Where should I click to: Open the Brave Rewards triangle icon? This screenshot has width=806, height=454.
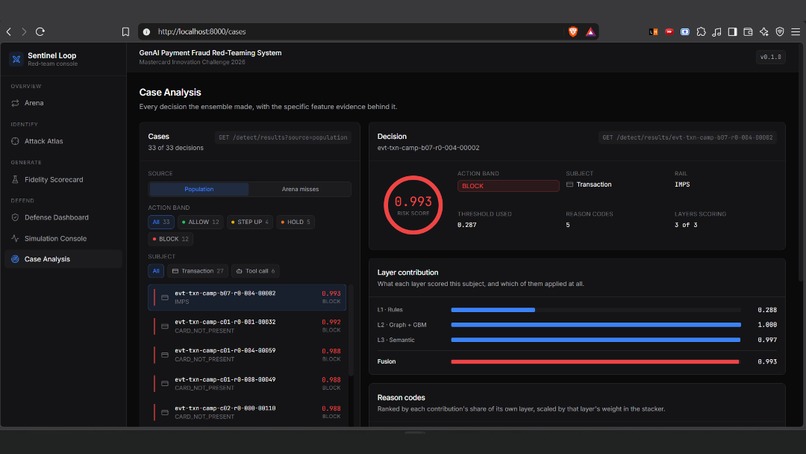coord(591,32)
